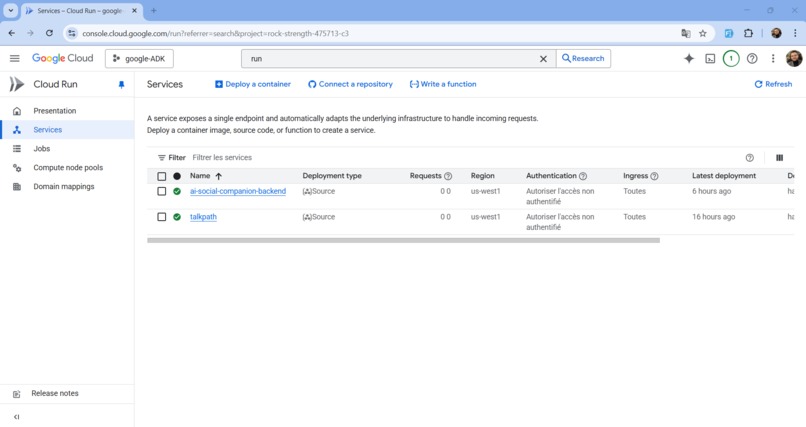Activate the Cloud Shell terminal icon

(x=710, y=59)
